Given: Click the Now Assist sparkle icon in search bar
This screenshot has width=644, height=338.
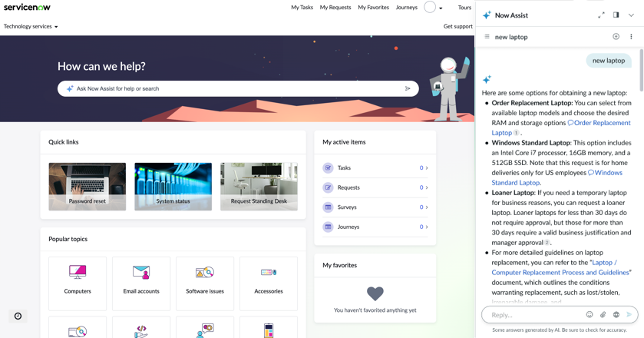Looking at the screenshot, I should [70, 88].
